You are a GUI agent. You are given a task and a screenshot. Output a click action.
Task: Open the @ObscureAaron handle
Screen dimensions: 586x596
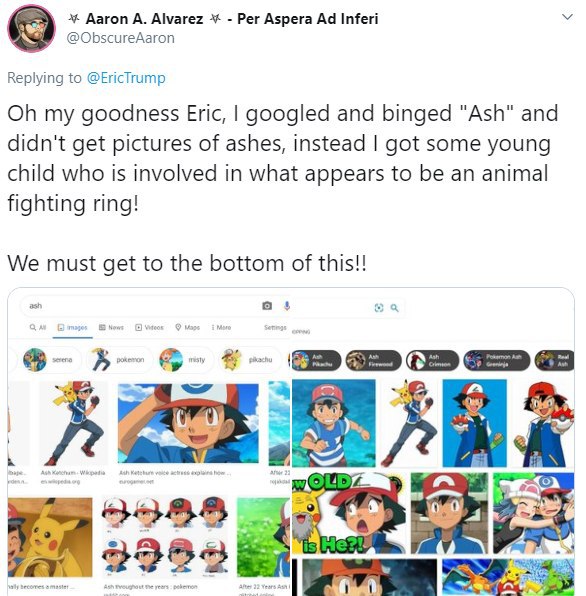(x=120, y=38)
